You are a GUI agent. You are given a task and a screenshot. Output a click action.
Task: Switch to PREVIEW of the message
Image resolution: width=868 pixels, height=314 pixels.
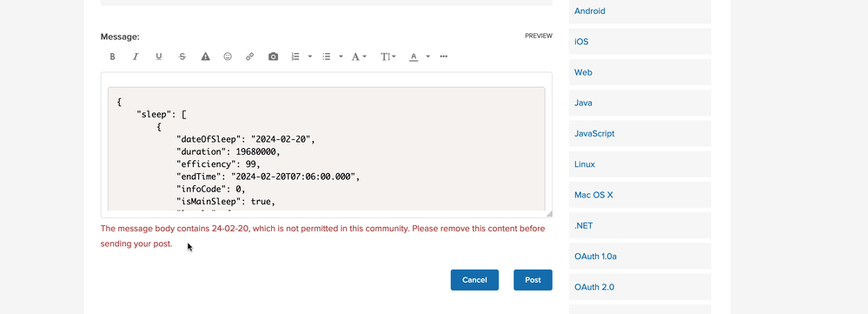tap(539, 36)
